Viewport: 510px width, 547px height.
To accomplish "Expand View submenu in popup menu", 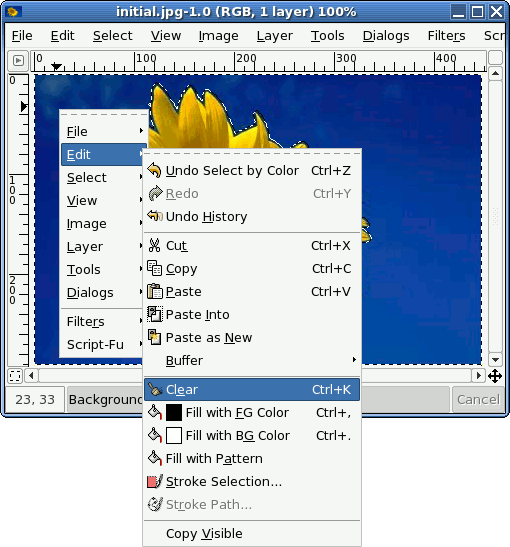I will tap(102, 201).
